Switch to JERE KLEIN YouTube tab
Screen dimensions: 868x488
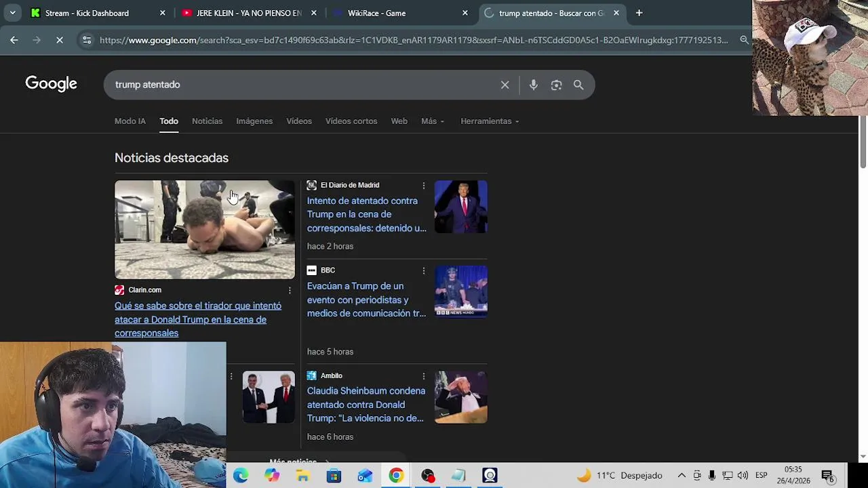click(x=248, y=13)
